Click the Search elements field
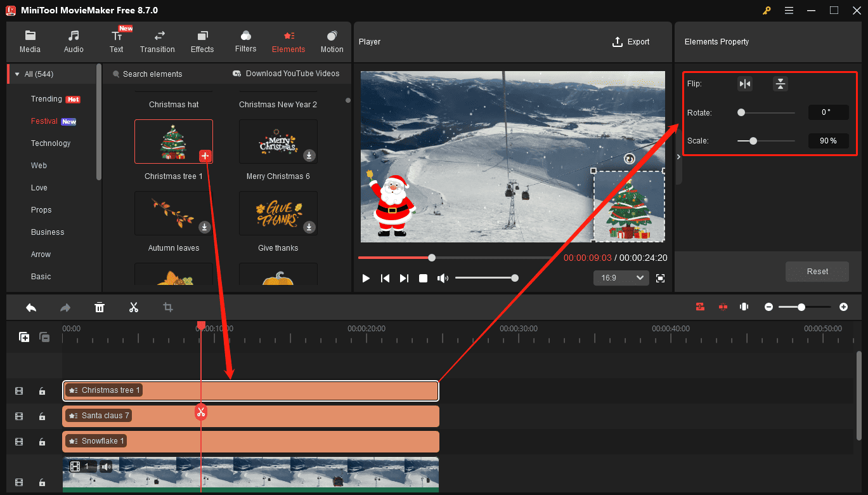 (152, 74)
